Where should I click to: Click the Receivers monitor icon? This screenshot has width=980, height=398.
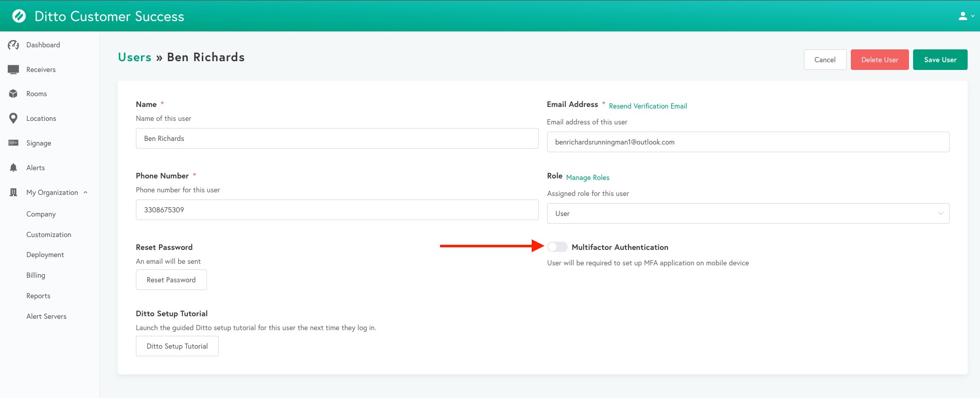[13, 69]
